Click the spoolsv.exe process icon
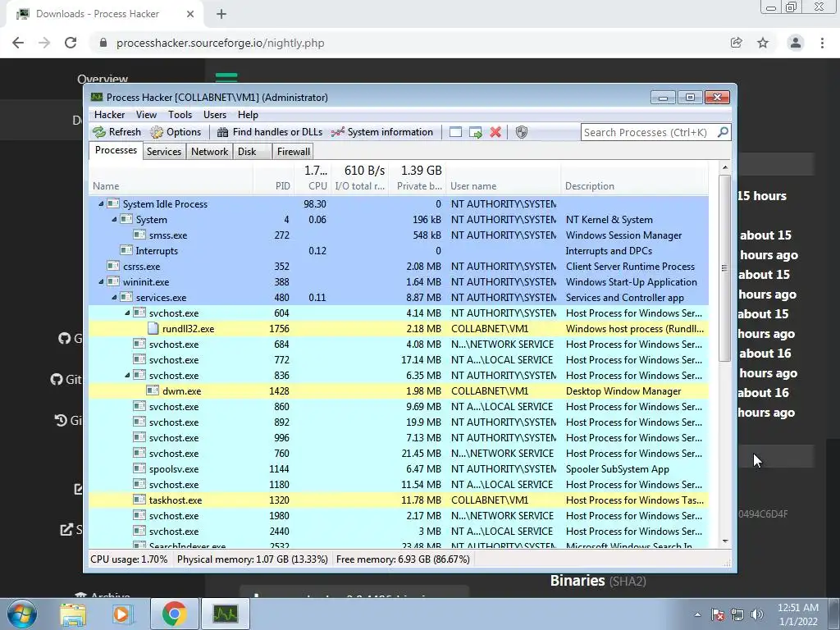Image resolution: width=840 pixels, height=630 pixels. (139, 468)
